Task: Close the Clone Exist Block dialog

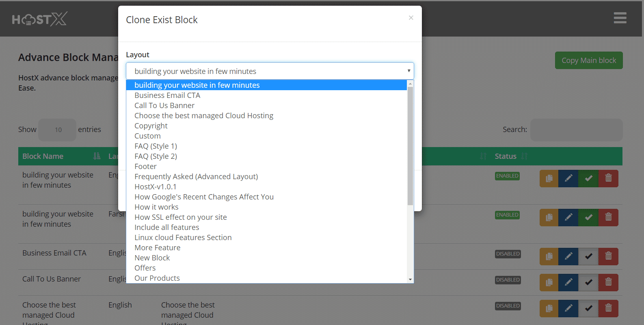Action: (x=411, y=18)
